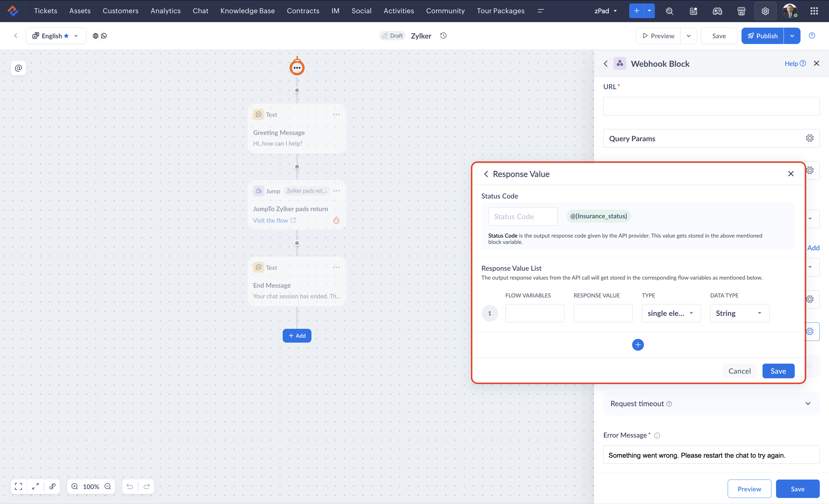Go back from Webhook Block panel
The width and height of the screenshot is (829, 504).
(x=606, y=64)
